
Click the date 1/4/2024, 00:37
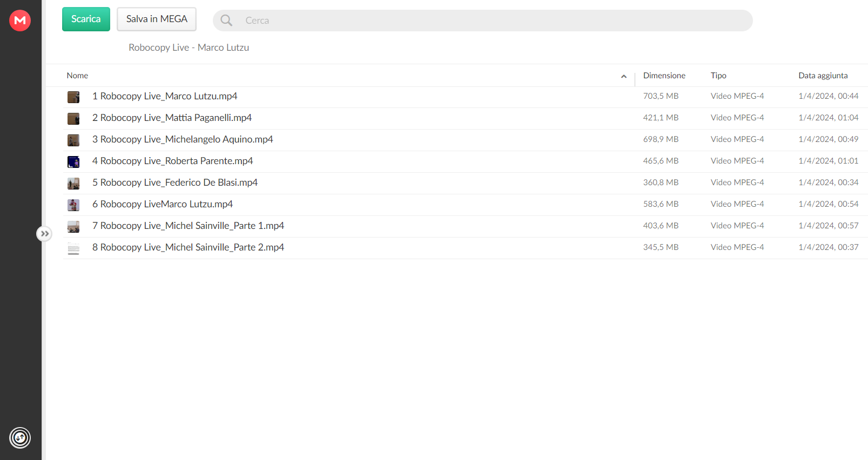pyautogui.click(x=828, y=247)
